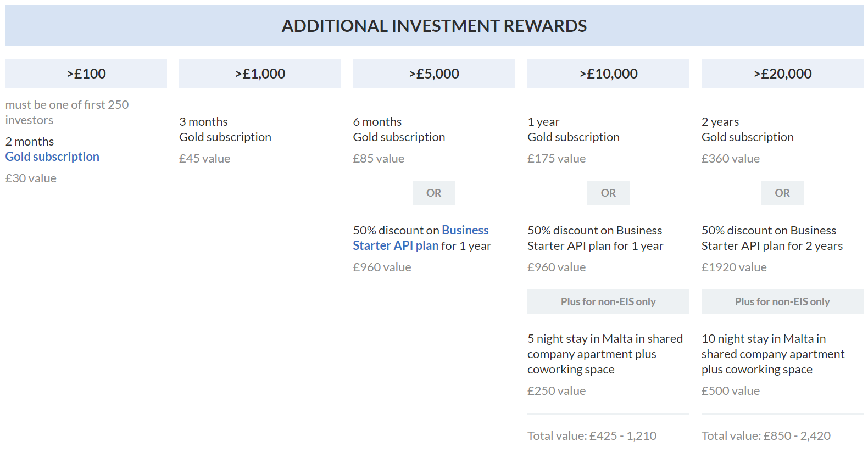Image resolution: width=868 pixels, height=458 pixels.
Task: Click the '£1920 value' label
Action: [x=734, y=267]
